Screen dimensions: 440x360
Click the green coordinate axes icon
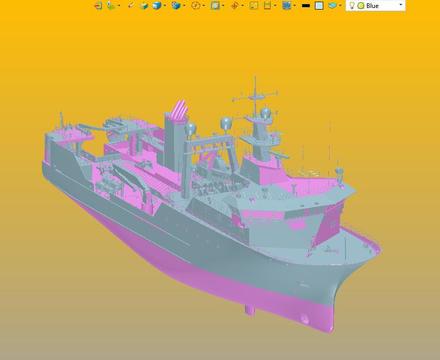point(111,6)
